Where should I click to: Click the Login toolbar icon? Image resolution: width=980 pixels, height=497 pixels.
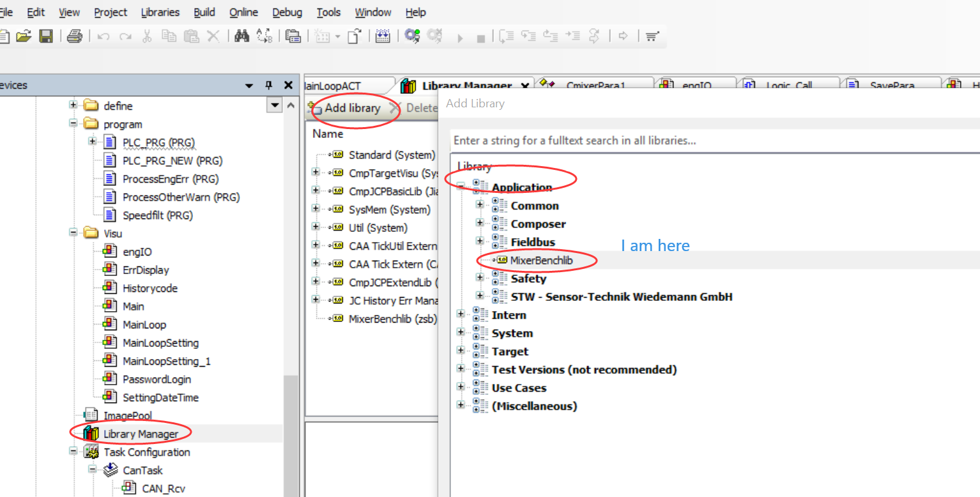[412, 36]
